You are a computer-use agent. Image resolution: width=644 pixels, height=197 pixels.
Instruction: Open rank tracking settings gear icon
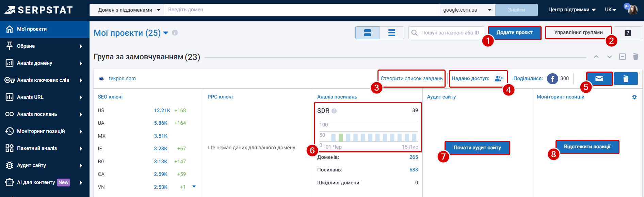pos(634,97)
